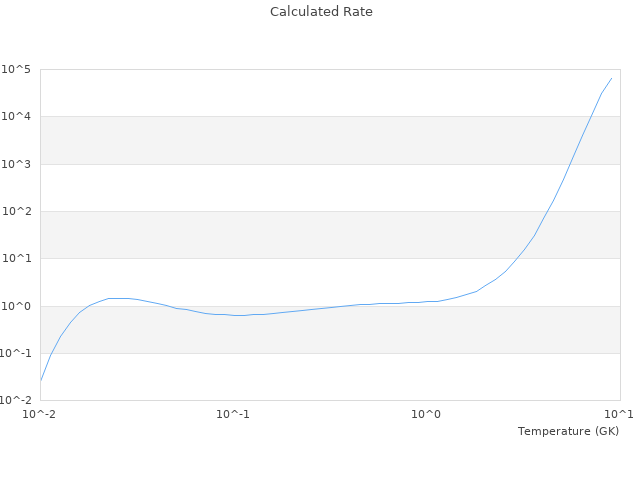Click the curve where it crosses the 10^3 gridline

point(573,164)
